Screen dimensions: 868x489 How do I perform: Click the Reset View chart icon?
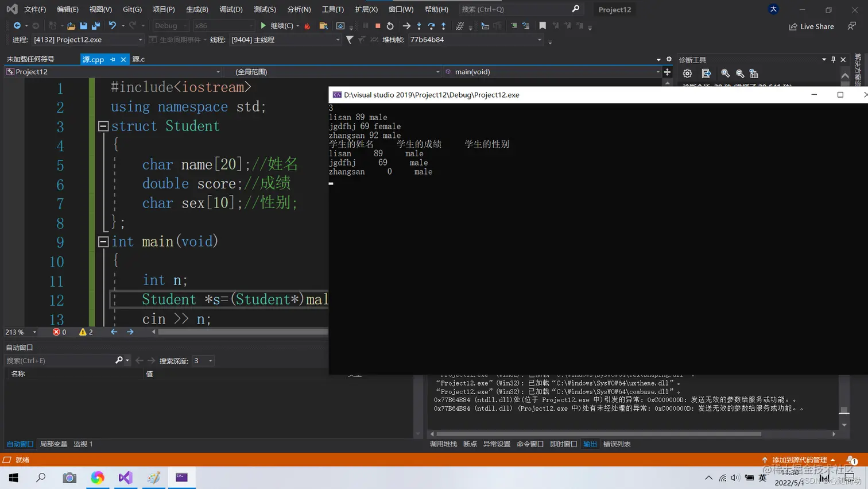pyautogui.click(x=754, y=74)
